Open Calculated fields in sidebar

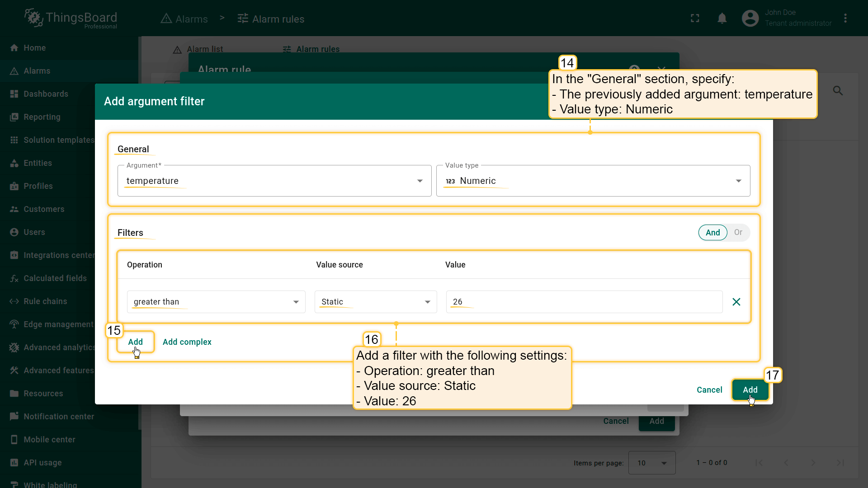55,278
